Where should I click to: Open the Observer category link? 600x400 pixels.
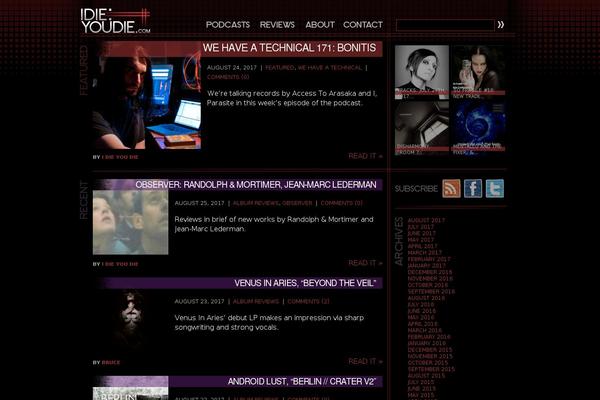coord(297,203)
